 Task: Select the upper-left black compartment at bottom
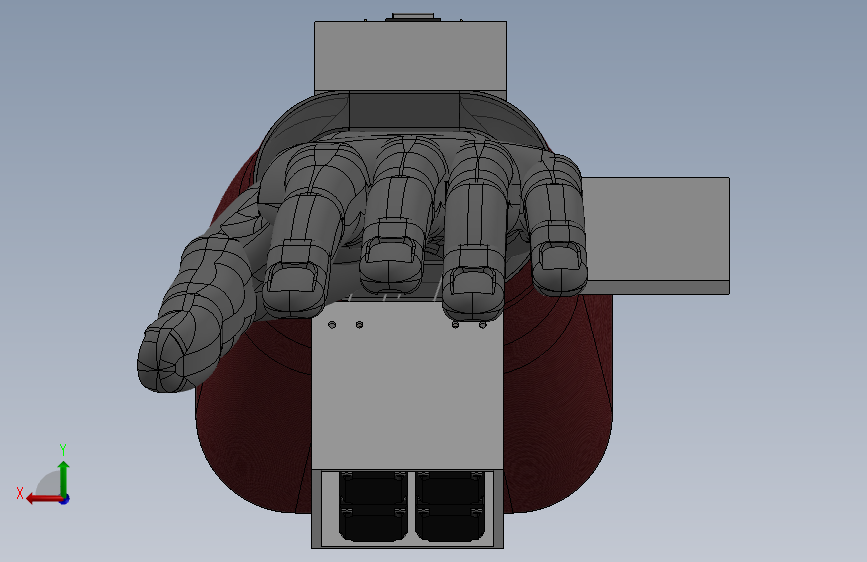tap(373, 488)
